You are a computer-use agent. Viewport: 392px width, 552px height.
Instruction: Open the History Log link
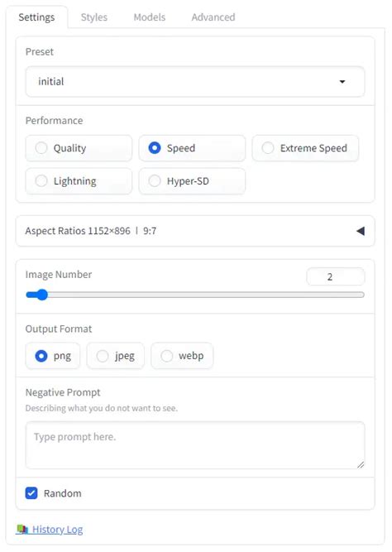tap(57, 530)
